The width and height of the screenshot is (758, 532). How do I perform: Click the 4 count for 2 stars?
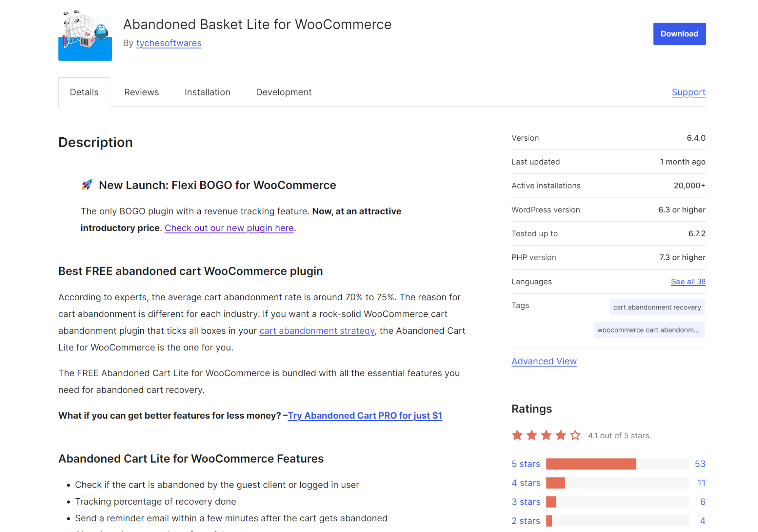pyautogui.click(x=703, y=521)
